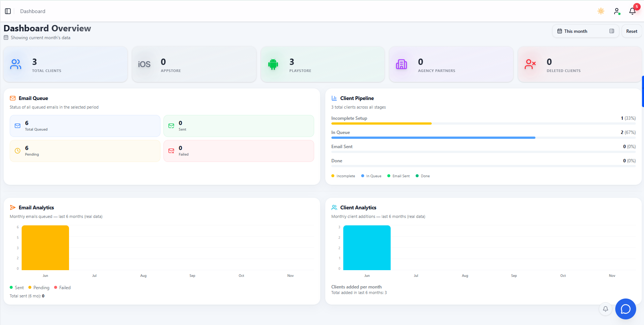Click the Done legend entry
Screen dimensions: 644x325
click(x=423, y=176)
